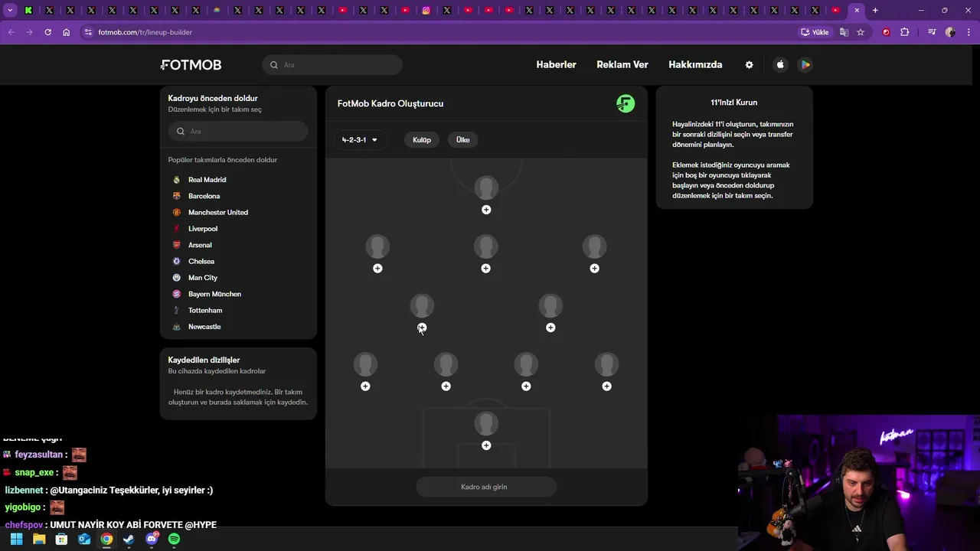980x551 pixels.
Task: Add player to right attacking midfielder slot
Action: coord(595,269)
